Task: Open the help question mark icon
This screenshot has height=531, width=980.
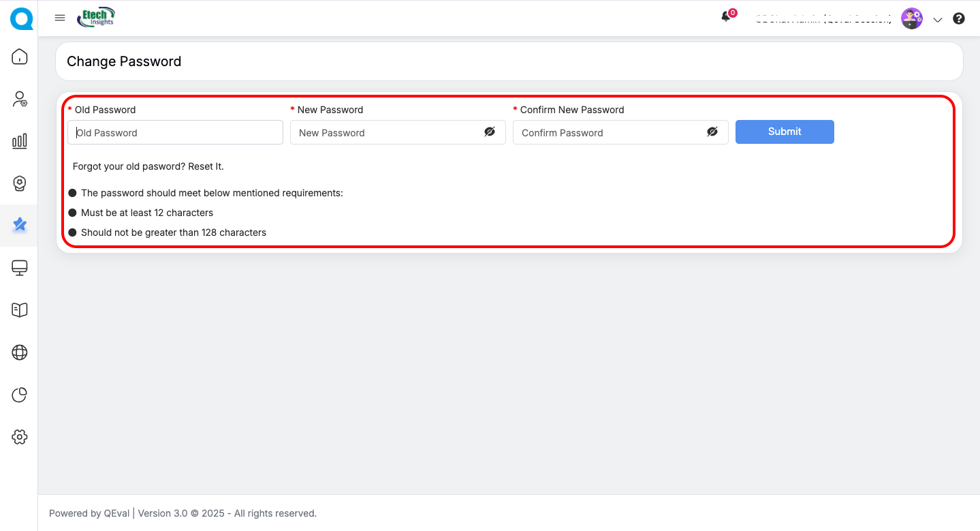Action: pyautogui.click(x=959, y=19)
